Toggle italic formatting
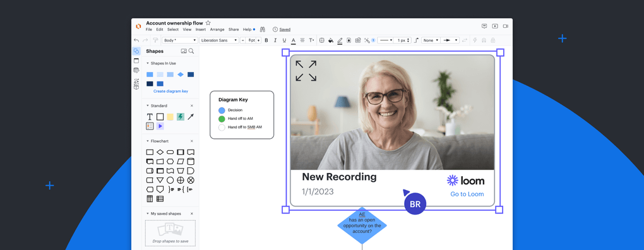 tap(275, 40)
